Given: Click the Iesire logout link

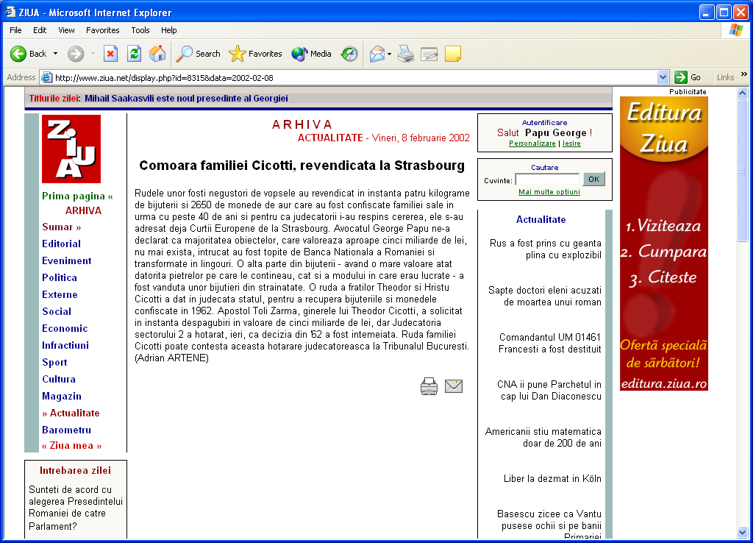Looking at the screenshot, I should [x=571, y=143].
